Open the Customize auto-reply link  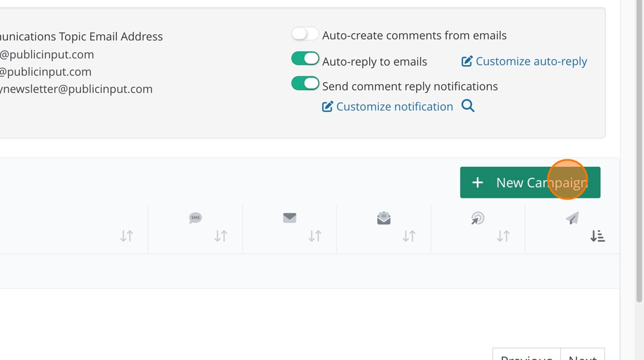click(x=531, y=62)
